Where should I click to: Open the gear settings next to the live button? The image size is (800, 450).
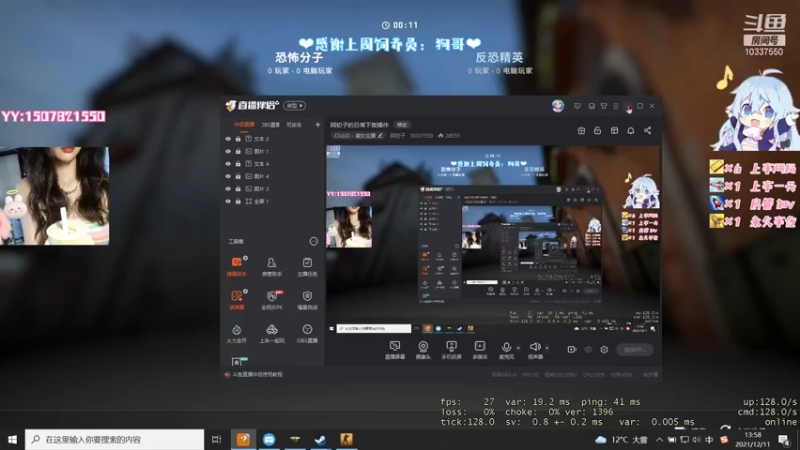pos(604,349)
